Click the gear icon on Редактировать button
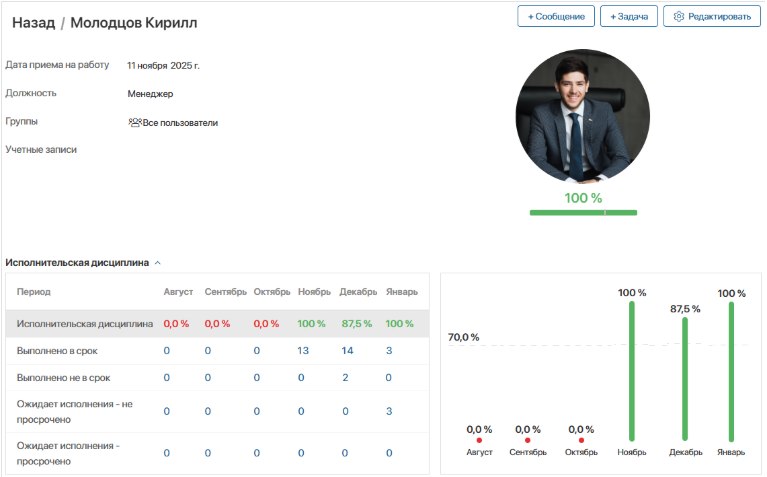This screenshot has height=477, width=767. pos(679,17)
